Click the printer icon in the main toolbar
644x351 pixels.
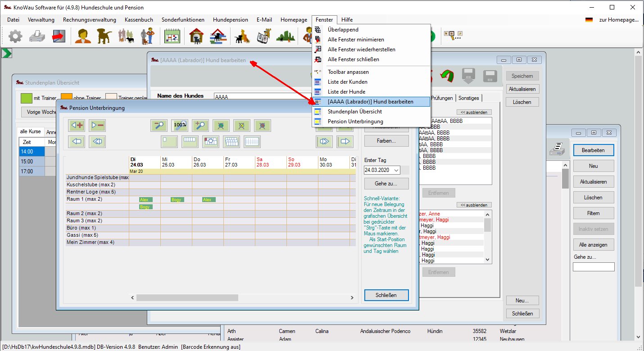(37, 36)
